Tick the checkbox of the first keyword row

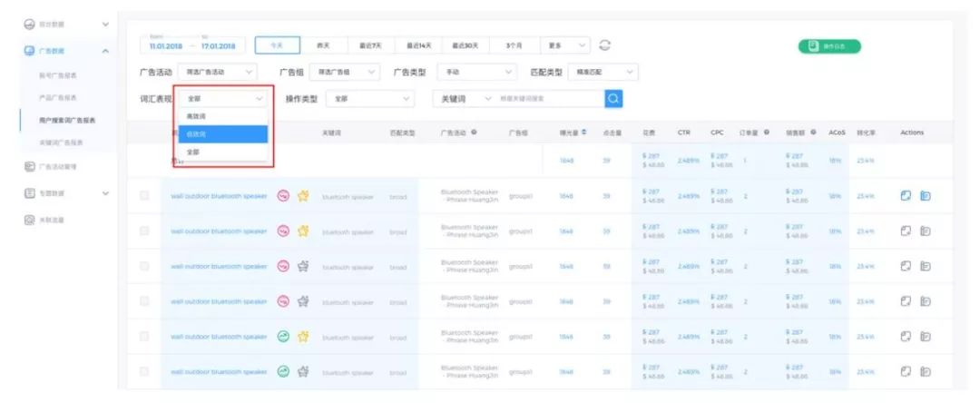click(144, 195)
